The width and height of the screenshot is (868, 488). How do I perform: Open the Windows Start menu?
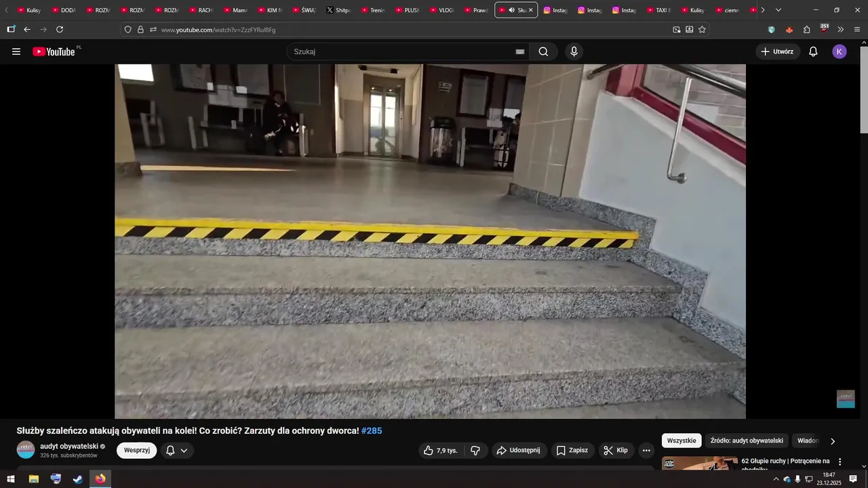click(x=11, y=479)
